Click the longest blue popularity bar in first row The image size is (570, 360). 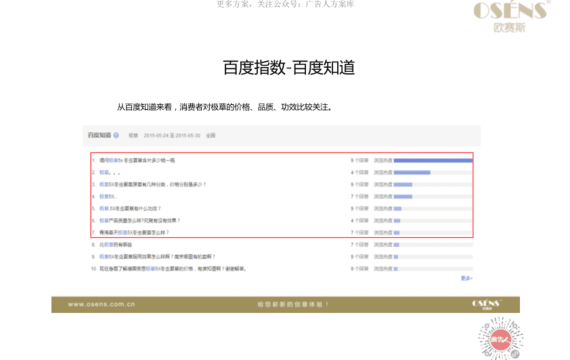tap(433, 160)
